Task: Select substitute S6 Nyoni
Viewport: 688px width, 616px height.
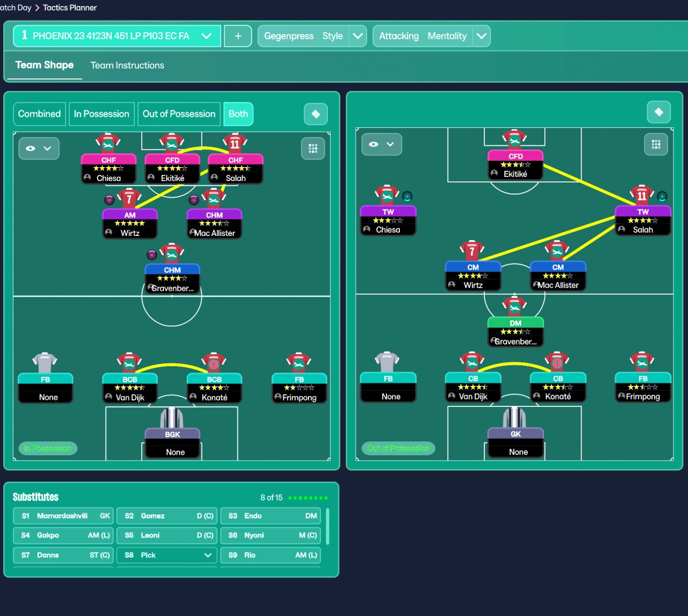Action: tap(271, 535)
